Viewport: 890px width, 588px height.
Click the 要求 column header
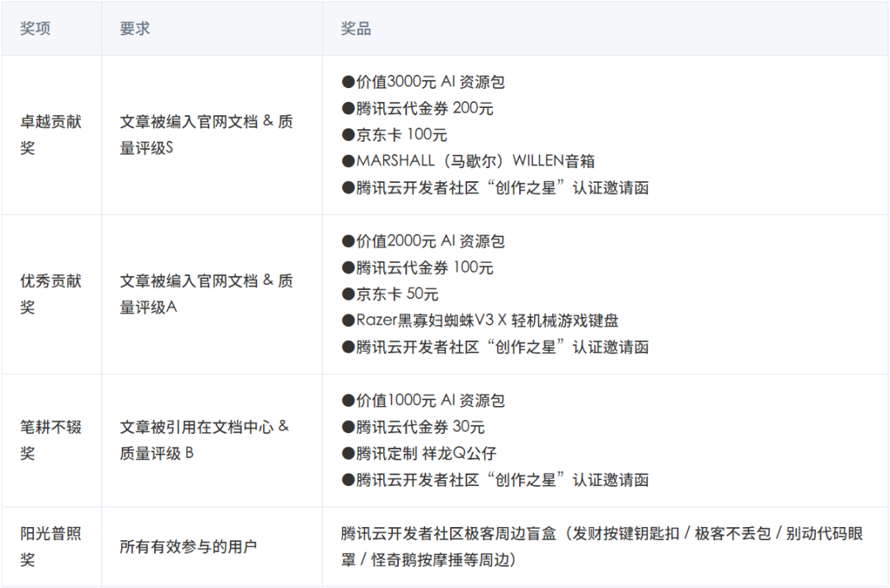click(135, 28)
